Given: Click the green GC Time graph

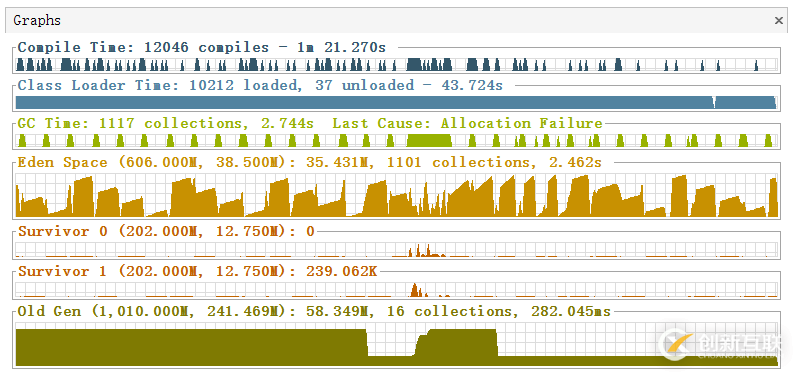Looking at the screenshot, I should pyautogui.click(x=397, y=141).
